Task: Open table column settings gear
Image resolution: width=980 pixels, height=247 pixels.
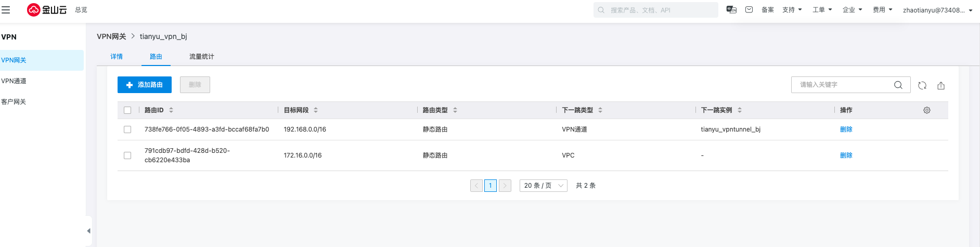Action: point(927,110)
